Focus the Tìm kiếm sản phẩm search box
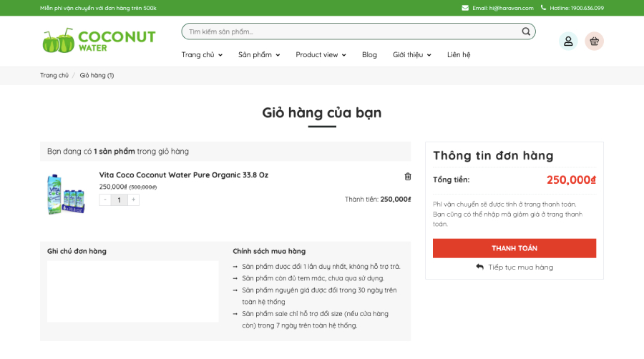Screen dimensions: 644x359 tap(358, 31)
